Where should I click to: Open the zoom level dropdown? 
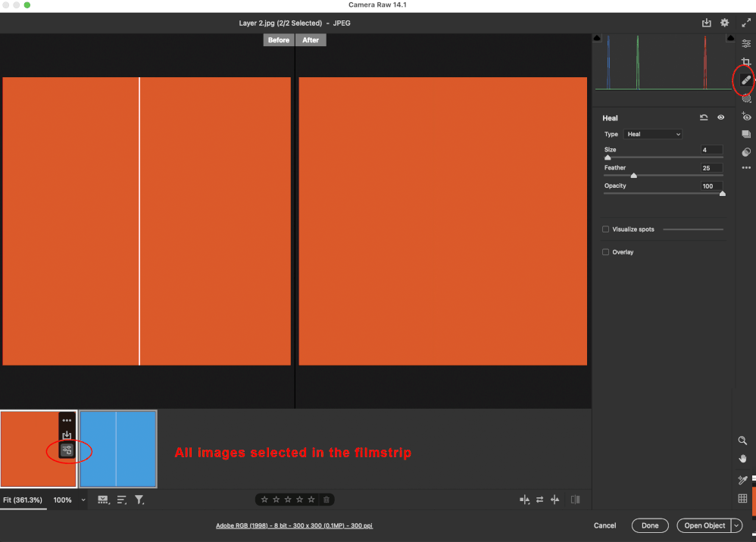coord(83,500)
